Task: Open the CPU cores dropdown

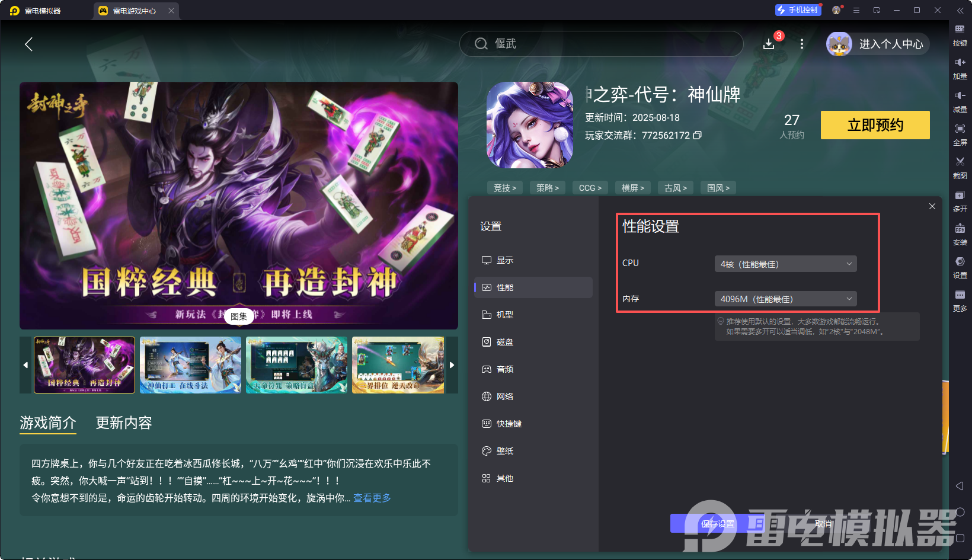Action: click(785, 264)
